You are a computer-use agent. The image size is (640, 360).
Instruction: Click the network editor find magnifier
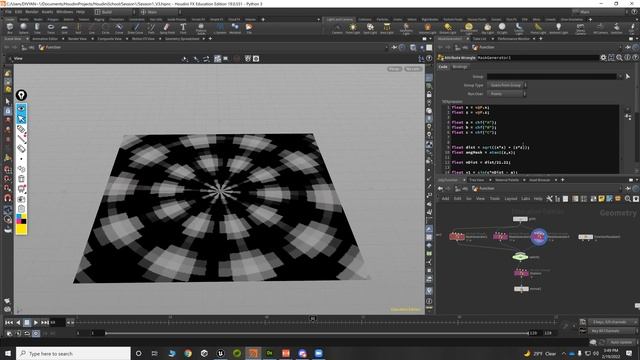pyautogui.click(x=628, y=199)
